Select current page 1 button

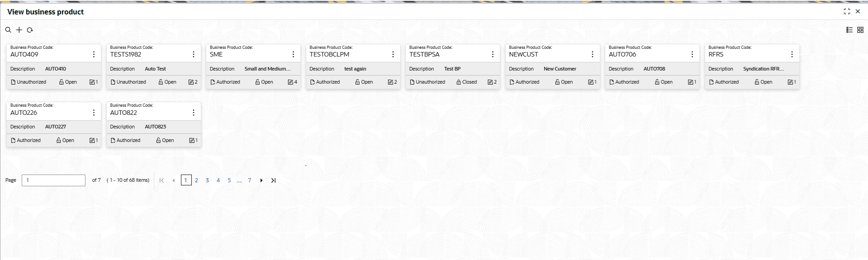(186, 180)
